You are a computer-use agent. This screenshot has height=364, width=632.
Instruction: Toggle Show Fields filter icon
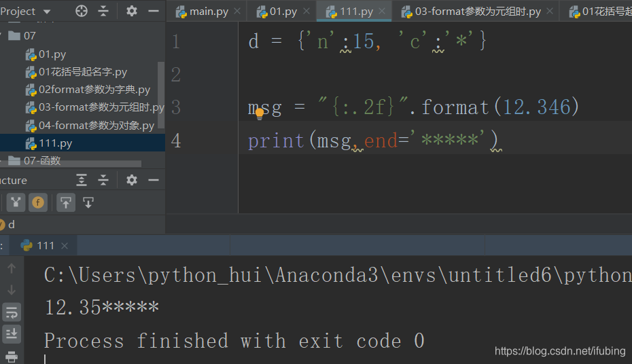[38, 202]
